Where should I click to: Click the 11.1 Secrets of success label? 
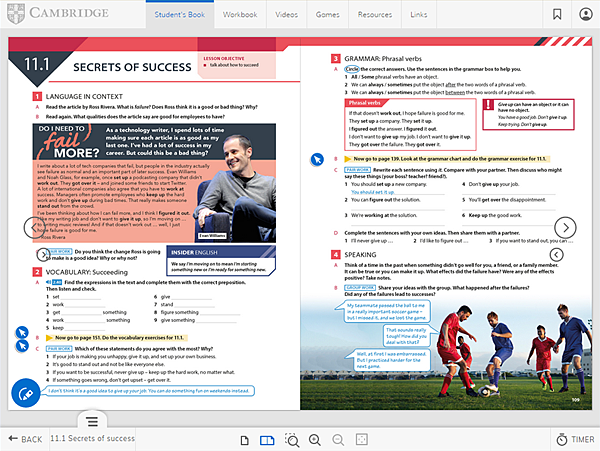pos(93,438)
